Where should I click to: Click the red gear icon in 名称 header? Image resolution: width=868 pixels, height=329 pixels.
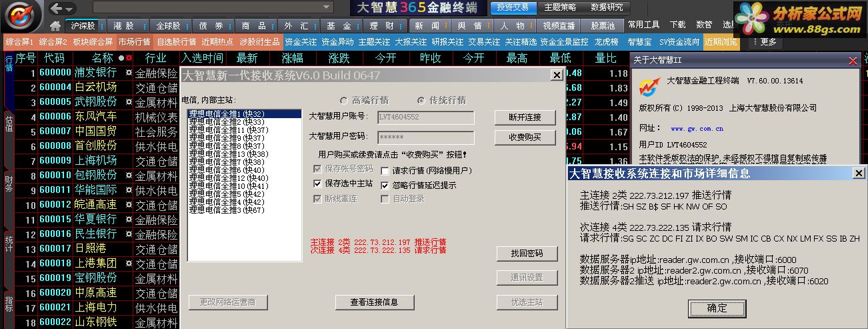pos(129,59)
